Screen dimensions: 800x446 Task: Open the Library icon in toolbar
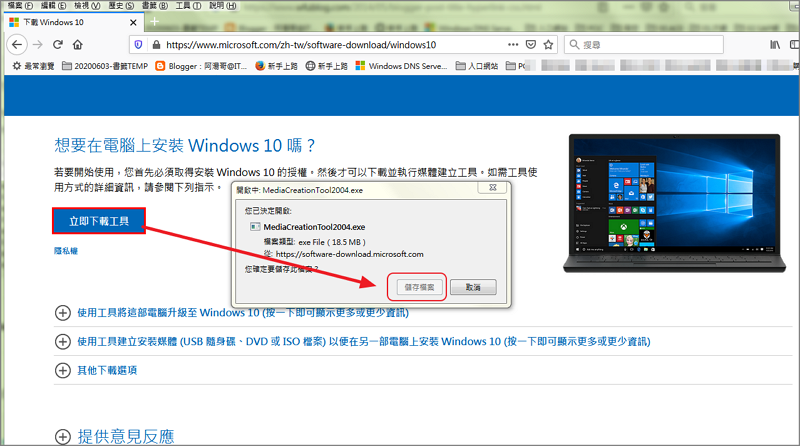775,45
